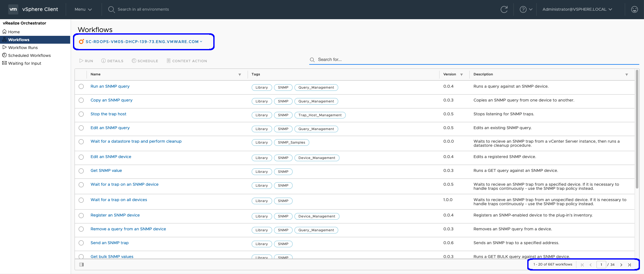Sort by the Name column header

point(96,74)
